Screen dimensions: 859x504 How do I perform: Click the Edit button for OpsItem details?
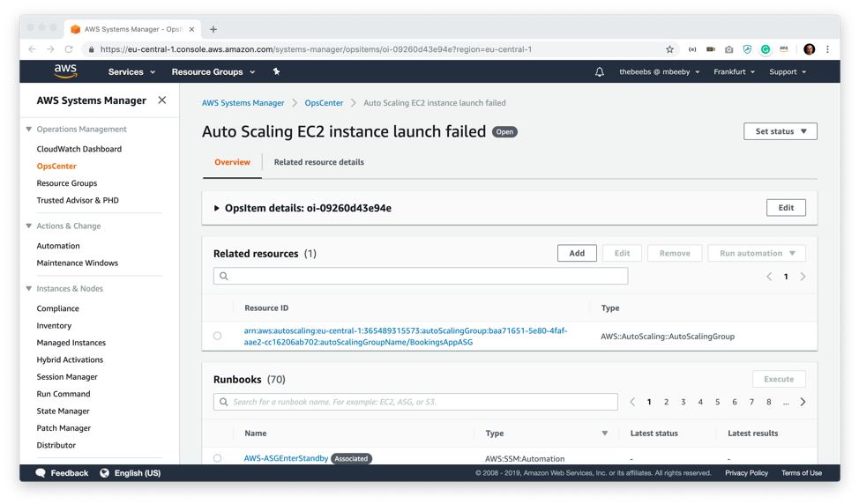point(786,208)
